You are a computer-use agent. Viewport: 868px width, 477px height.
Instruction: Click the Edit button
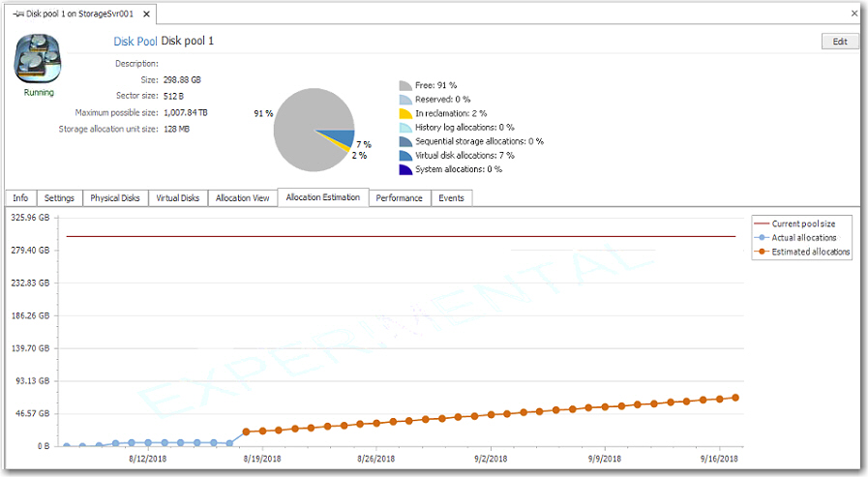click(x=839, y=42)
